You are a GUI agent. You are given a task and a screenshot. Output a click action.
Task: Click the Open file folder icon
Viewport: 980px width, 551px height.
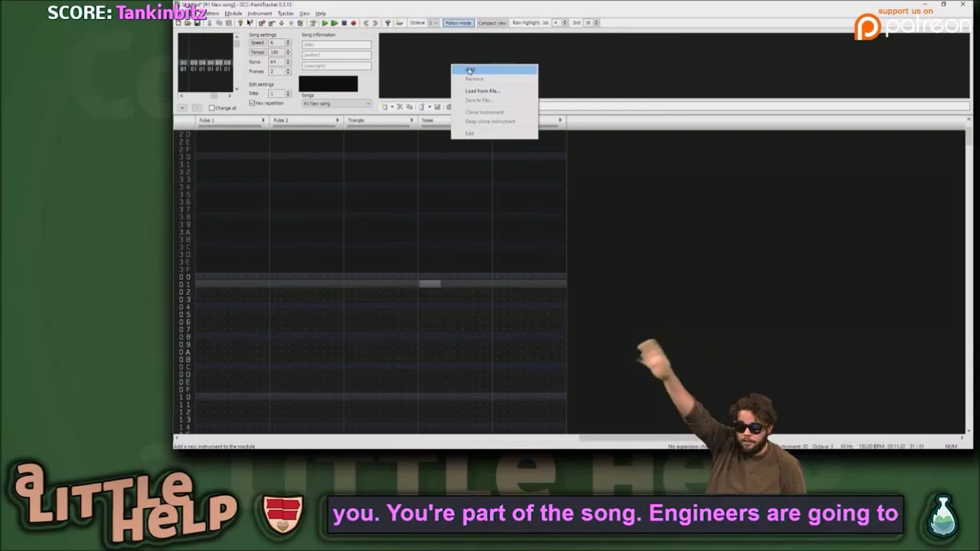[x=188, y=23]
